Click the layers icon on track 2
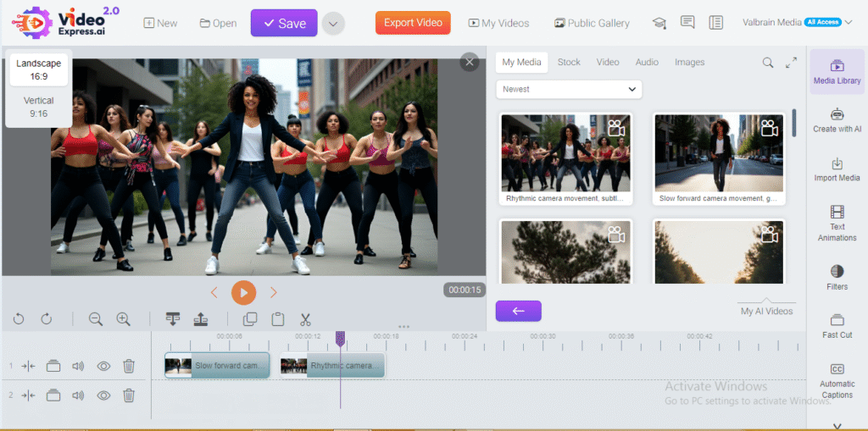Viewport: 868px width, 431px height. 53,395
